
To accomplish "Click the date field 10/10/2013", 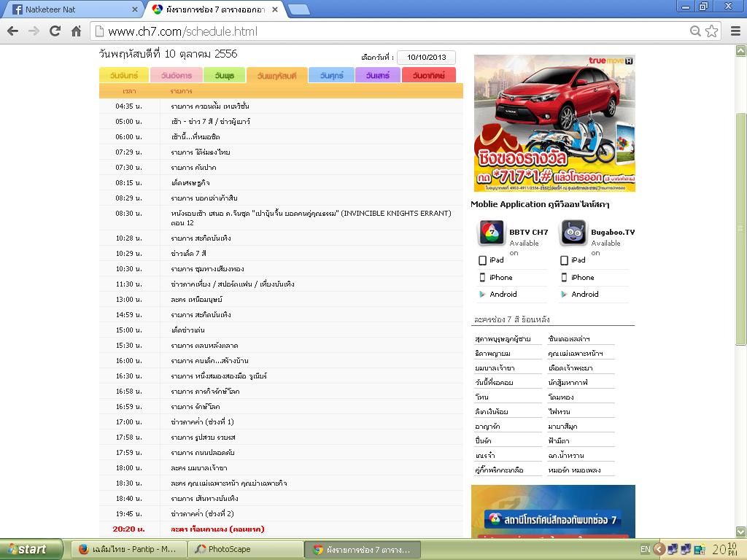I will click(426, 57).
